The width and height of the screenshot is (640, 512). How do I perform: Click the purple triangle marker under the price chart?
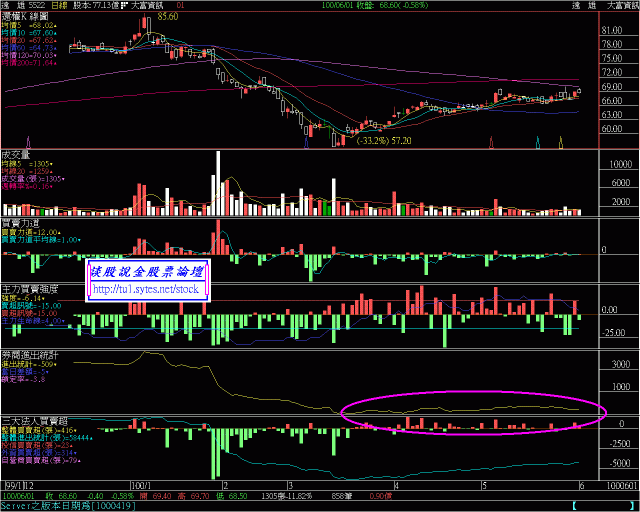click(28, 142)
